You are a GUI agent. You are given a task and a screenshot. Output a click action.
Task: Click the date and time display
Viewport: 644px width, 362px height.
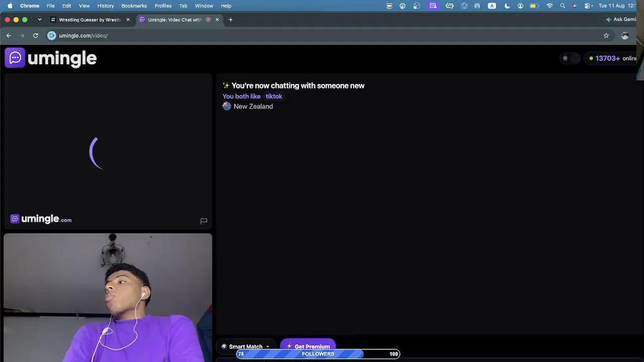618,6
